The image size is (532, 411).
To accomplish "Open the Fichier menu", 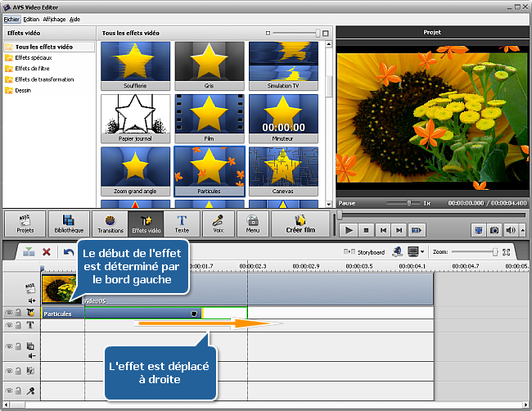I will pyautogui.click(x=11, y=18).
